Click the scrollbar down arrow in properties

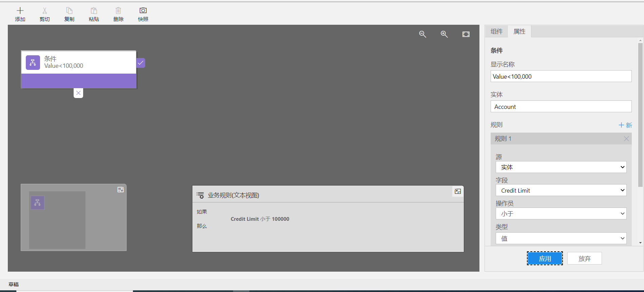[640, 243]
